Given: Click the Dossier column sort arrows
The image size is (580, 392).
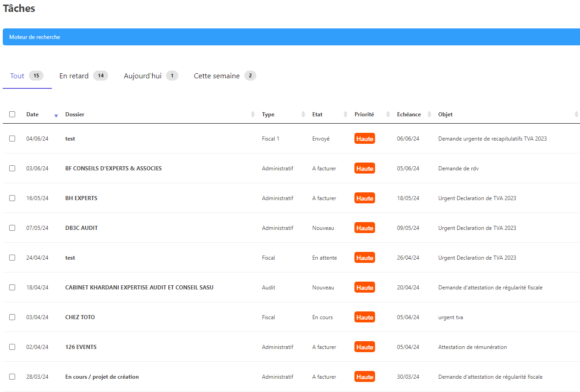Looking at the screenshot, I should 253,114.
